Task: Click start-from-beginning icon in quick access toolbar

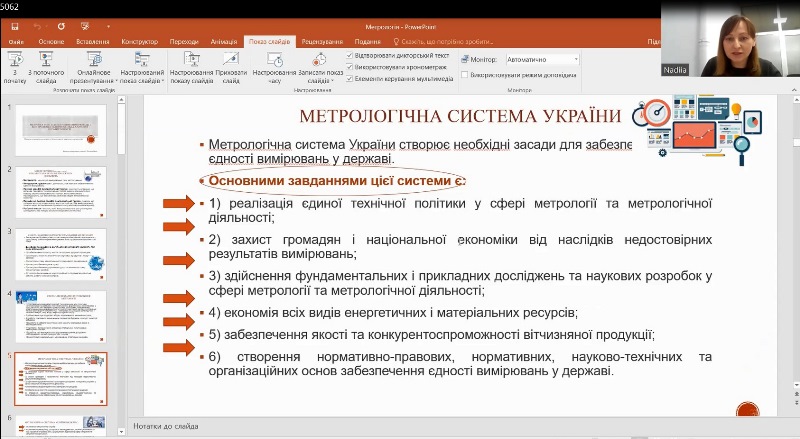Action: click(85, 27)
